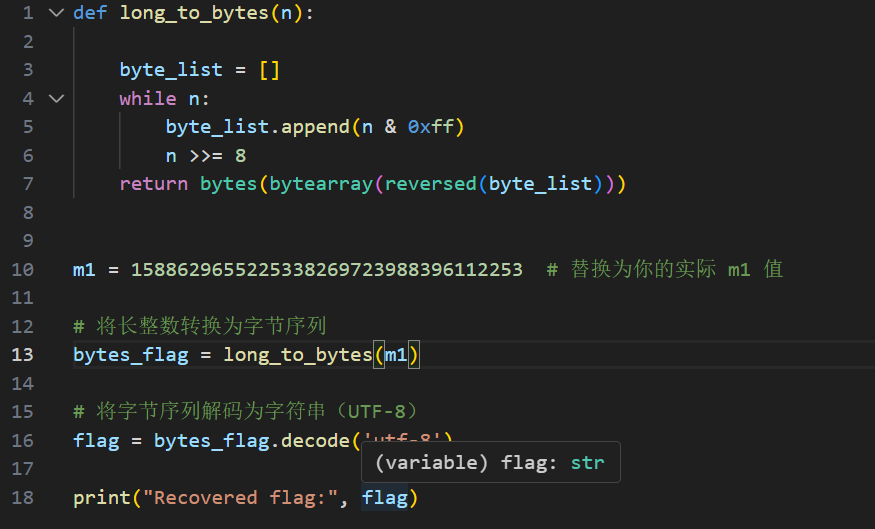Image resolution: width=875 pixels, height=529 pixels.
Task: Select line number 10 in the gutter
Action: coord(22,270)
